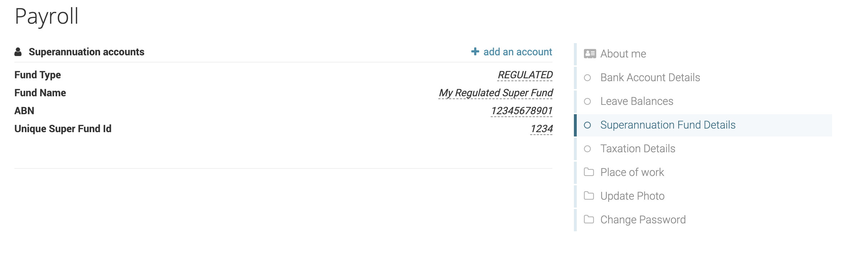The image size is (868, 260).
Task: Click the folder icon beside Place of work
Action: pos(589,172)
